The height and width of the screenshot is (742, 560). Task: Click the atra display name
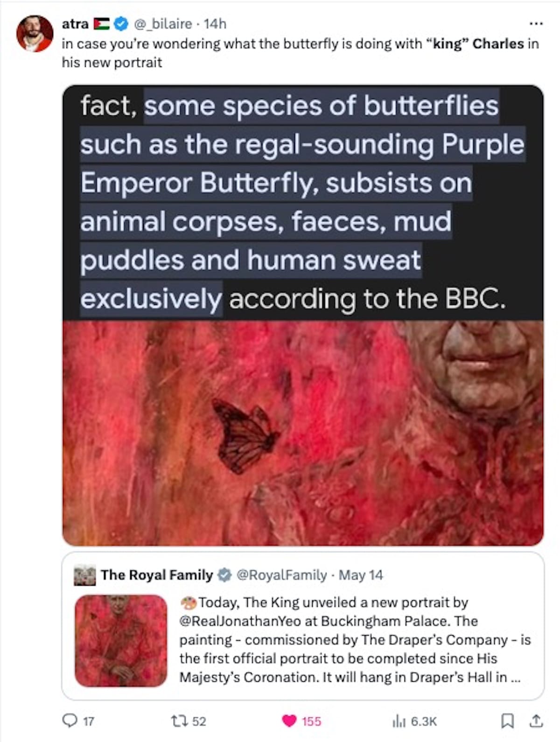pyautogui.click(x=75, y=24)
